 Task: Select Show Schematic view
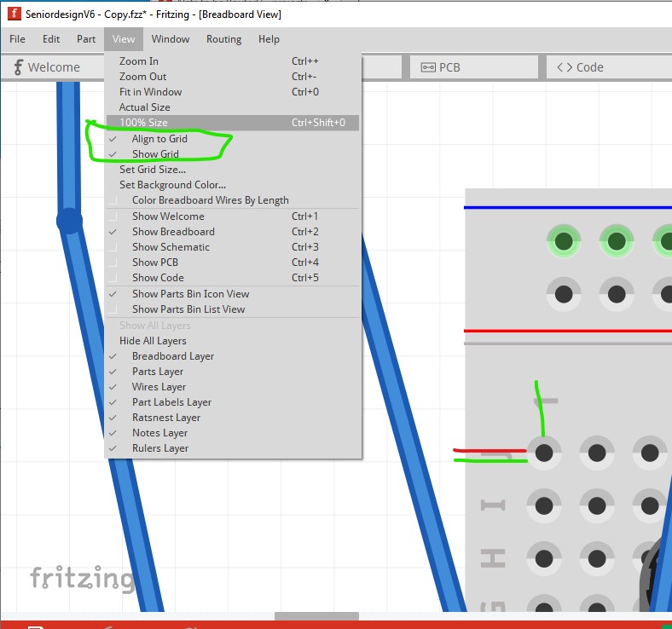tap(233, 247)
